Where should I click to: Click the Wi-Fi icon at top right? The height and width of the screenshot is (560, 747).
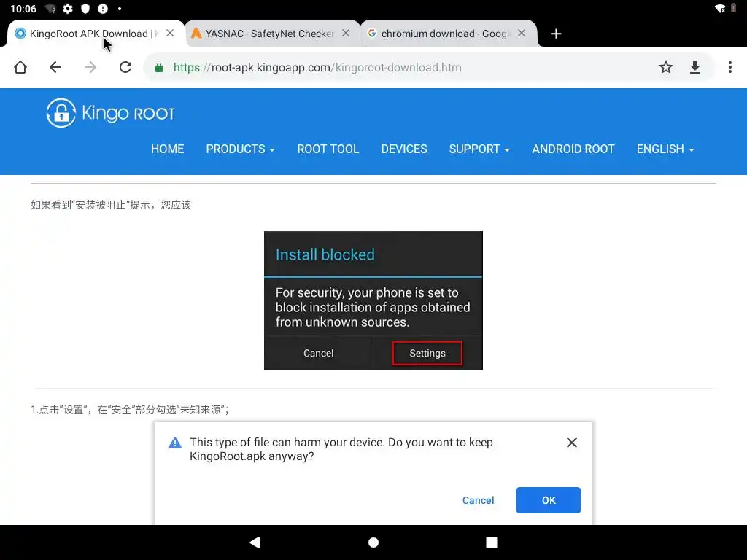point(720,9)
